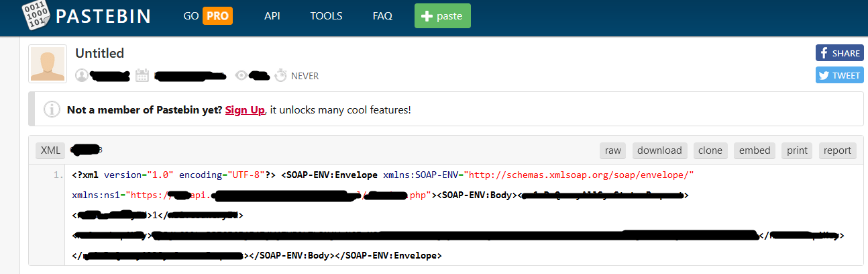Image resolution: width=868 pixels, height=274 pixels.
Task: Click the eye views icon
Action: point(241,76)
